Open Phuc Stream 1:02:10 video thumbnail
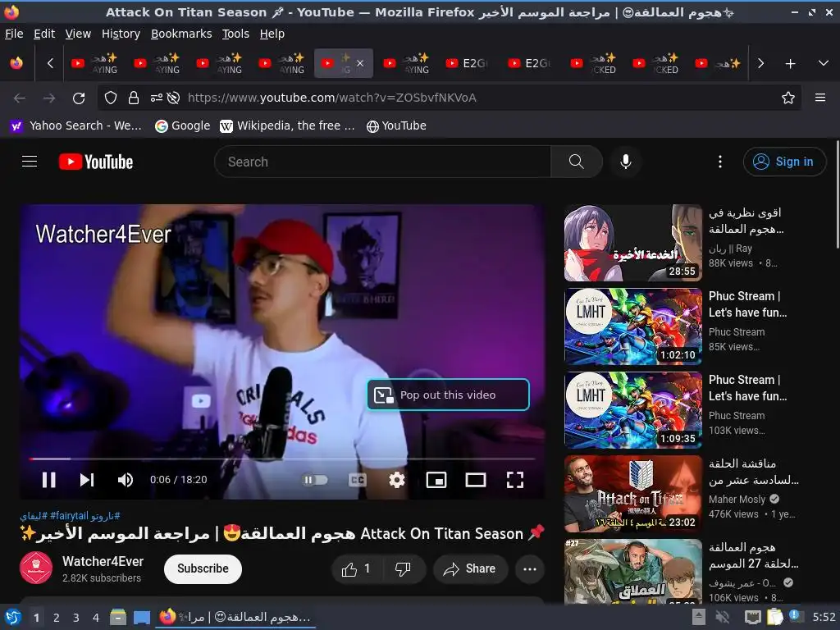 (x=632, y=326)
